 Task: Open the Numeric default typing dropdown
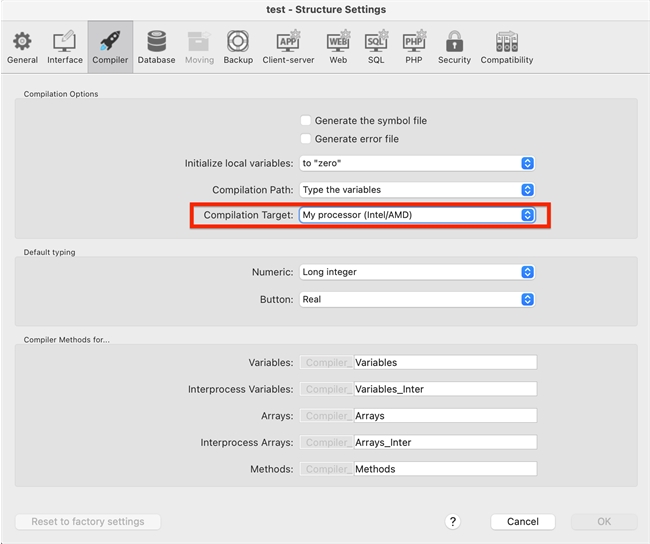click(417, 272)
